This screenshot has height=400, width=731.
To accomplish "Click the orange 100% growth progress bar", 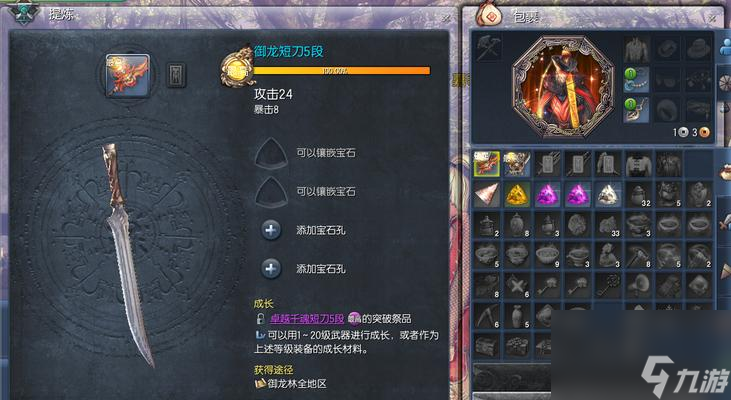I will coord(341,70).
